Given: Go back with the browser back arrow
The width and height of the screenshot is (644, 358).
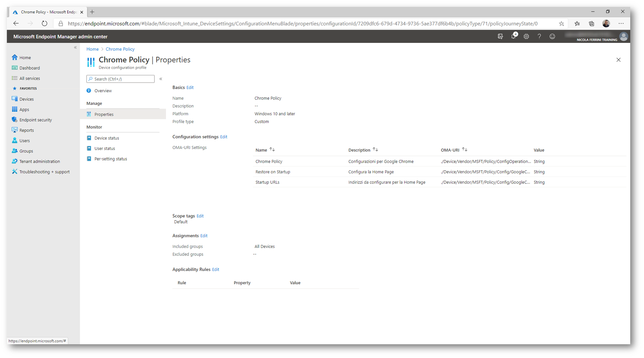Looking at the screenshot, I should (x=16, y=24).
